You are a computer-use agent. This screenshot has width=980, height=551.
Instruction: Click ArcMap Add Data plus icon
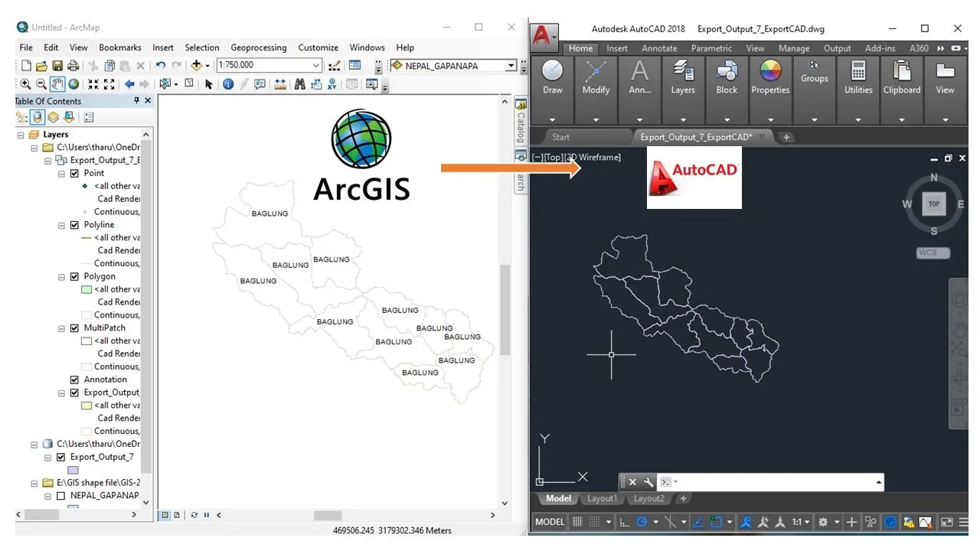(x=197, y=66)
